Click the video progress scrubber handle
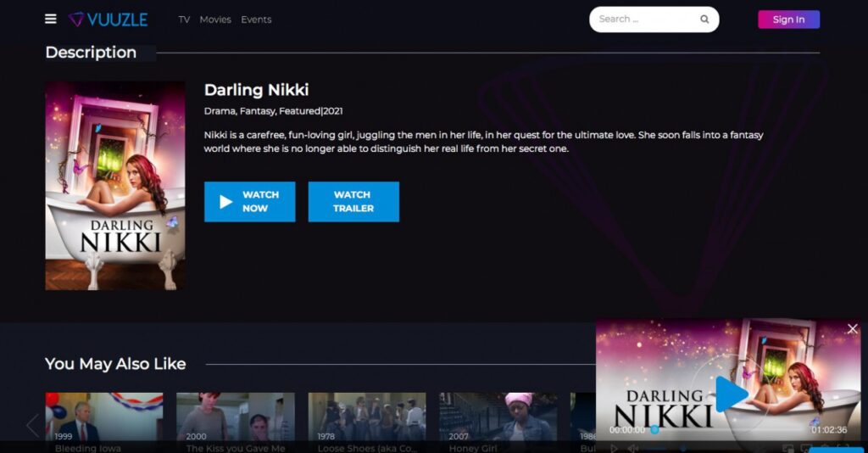The width and height of the screenshot is (868, 453). (654, 430)
